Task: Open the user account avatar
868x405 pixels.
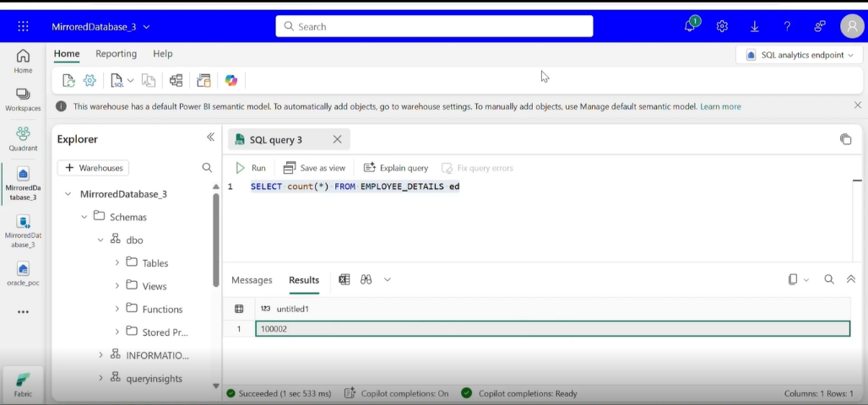Action: pos(851,26)
